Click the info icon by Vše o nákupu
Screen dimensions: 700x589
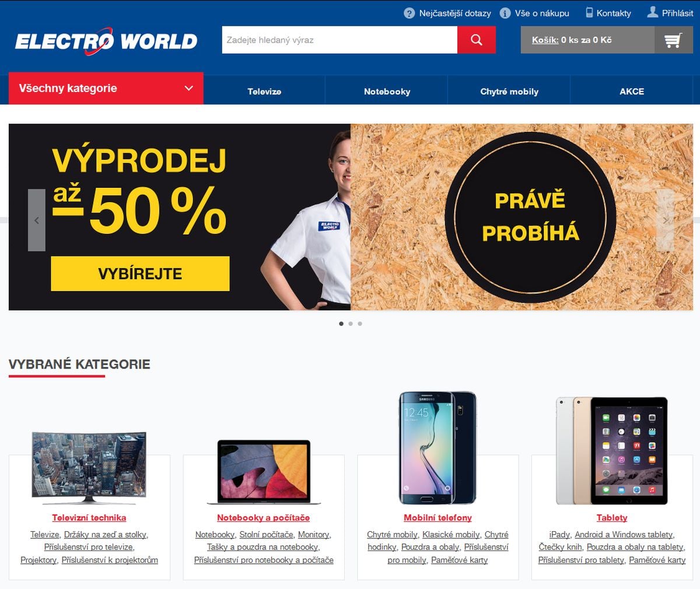click(505, 13)
